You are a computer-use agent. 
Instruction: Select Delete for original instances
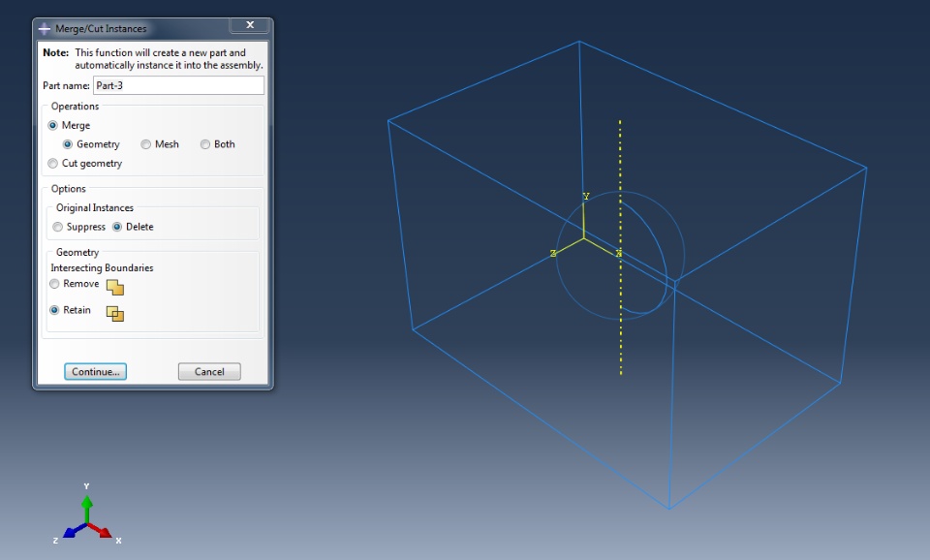point(117,227)
